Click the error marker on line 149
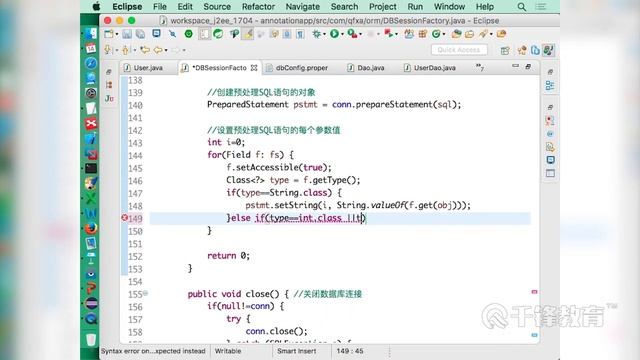 (124, 218)
